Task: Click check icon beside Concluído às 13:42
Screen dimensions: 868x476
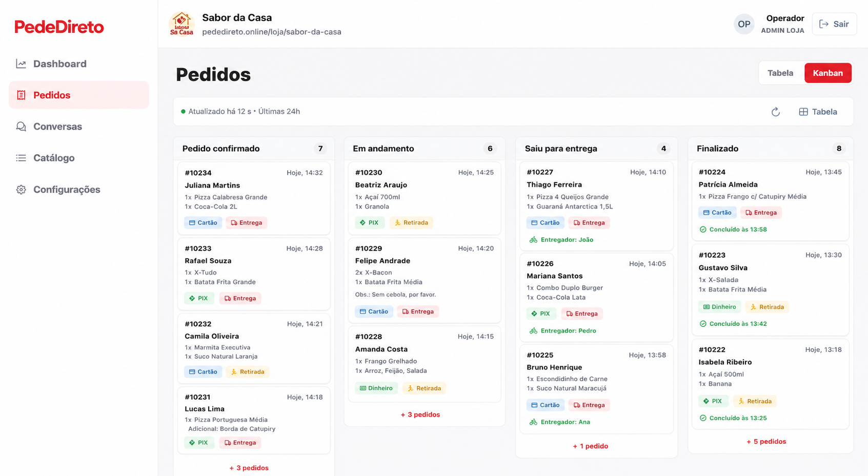Action: pos(703,324)
